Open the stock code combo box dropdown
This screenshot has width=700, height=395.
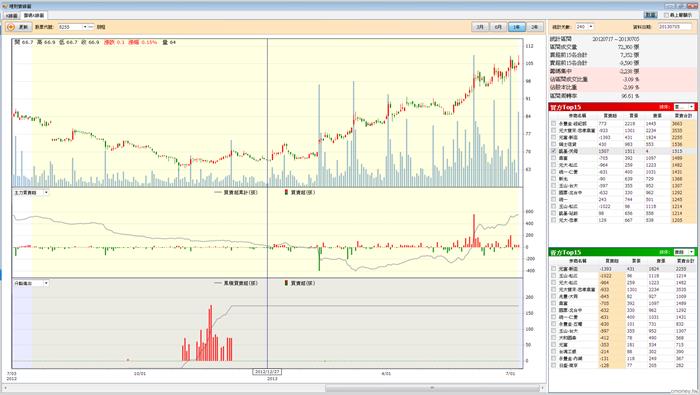coord(85,27)
